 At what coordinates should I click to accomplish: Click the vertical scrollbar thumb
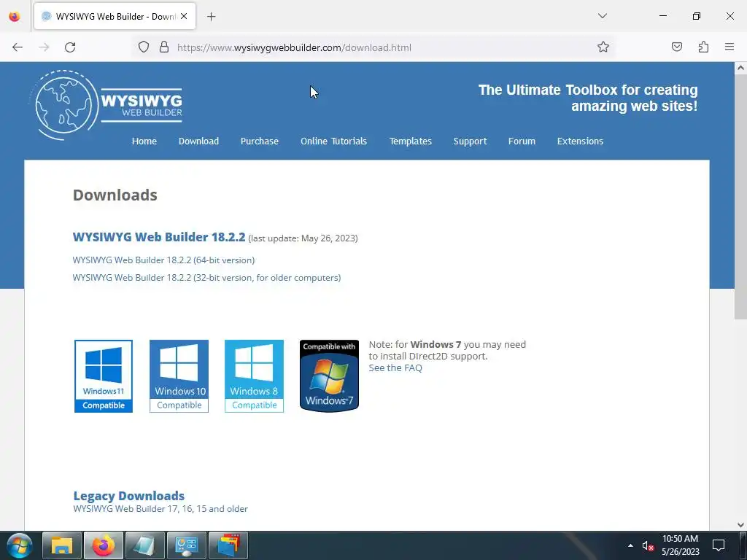tap(741, 197)
